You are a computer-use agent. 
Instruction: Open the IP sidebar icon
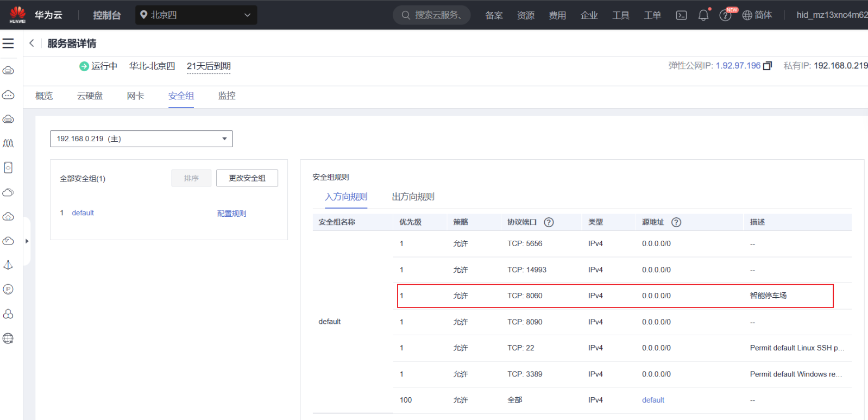tap(8, 289)
